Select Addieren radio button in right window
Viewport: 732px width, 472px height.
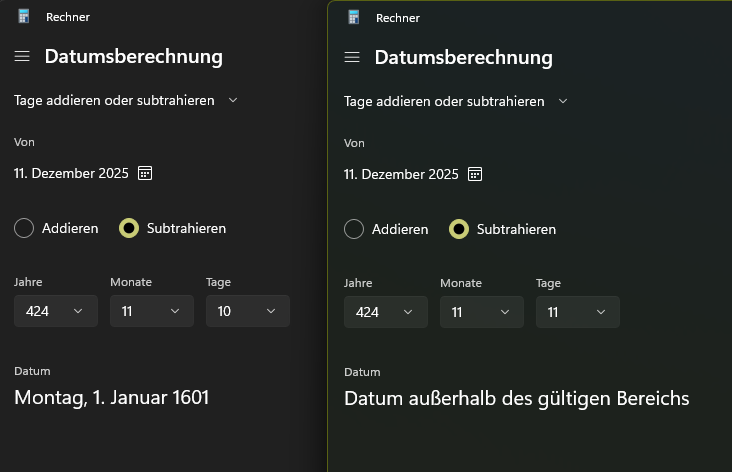coord(354,229)
